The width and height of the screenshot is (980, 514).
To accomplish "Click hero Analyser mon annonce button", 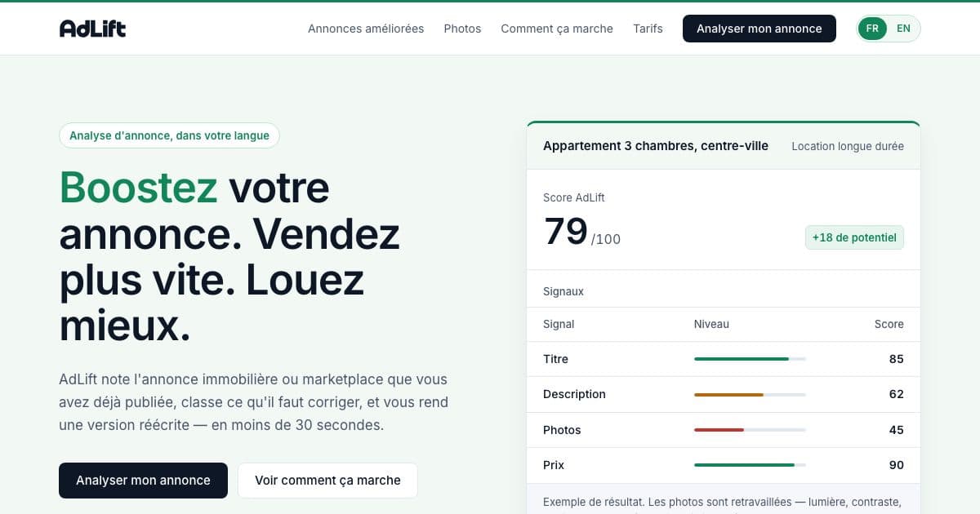I will (143, 481).
